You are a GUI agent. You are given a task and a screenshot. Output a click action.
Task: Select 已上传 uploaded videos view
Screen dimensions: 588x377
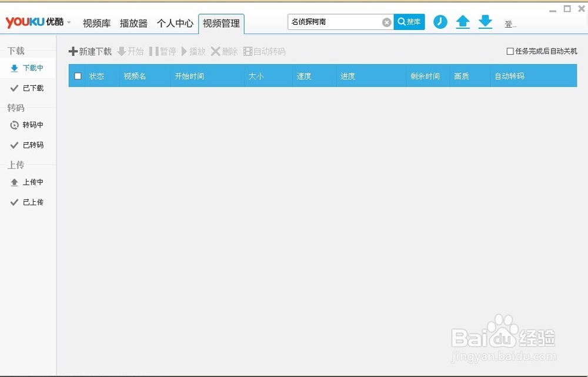pyautogui.click(x=28, y=202)
